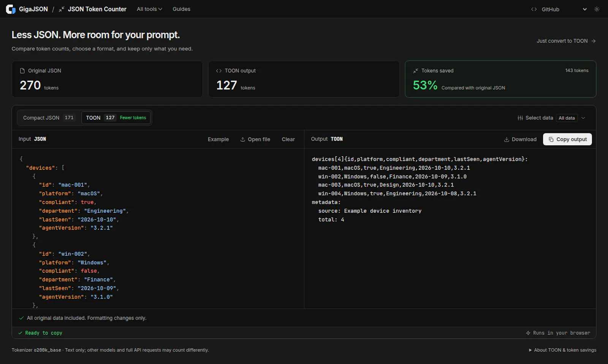
Task: Click the "department": "Engineering" input line
Action: click(x=84, y=211)
